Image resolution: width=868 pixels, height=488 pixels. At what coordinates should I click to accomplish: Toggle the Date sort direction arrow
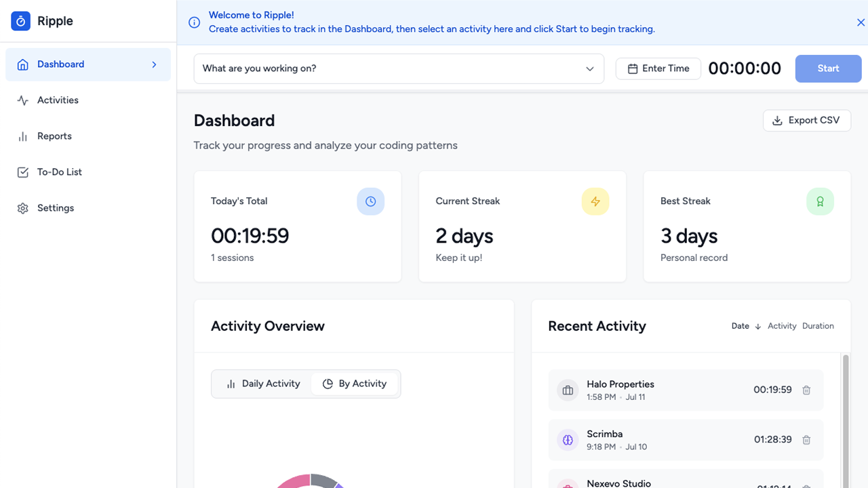click(757, 325)
